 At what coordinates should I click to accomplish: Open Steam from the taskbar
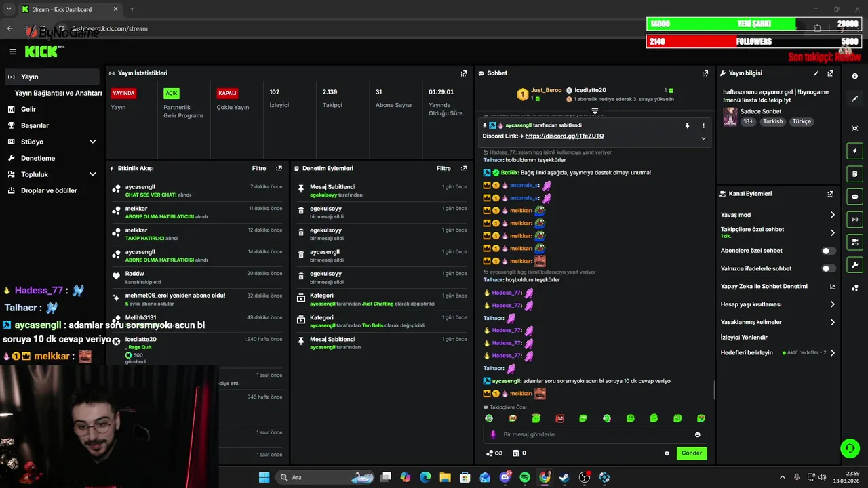click(564, 477)
